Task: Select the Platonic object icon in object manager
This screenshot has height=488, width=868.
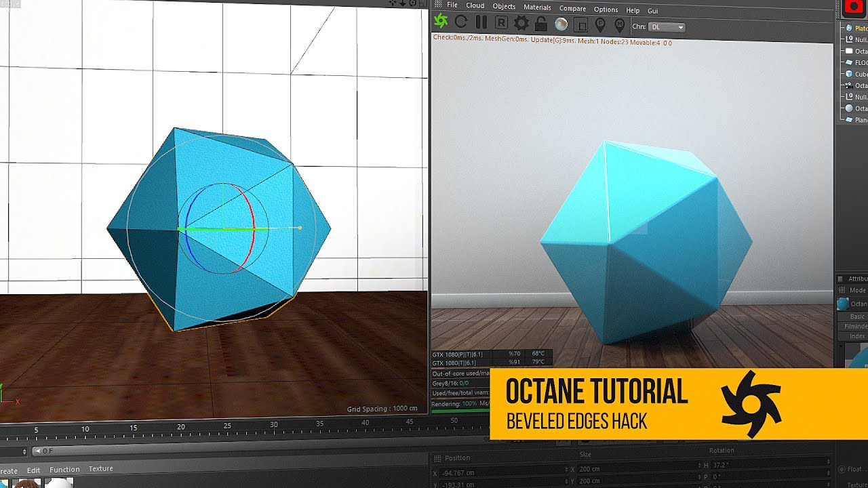Action: click(848, 28)
